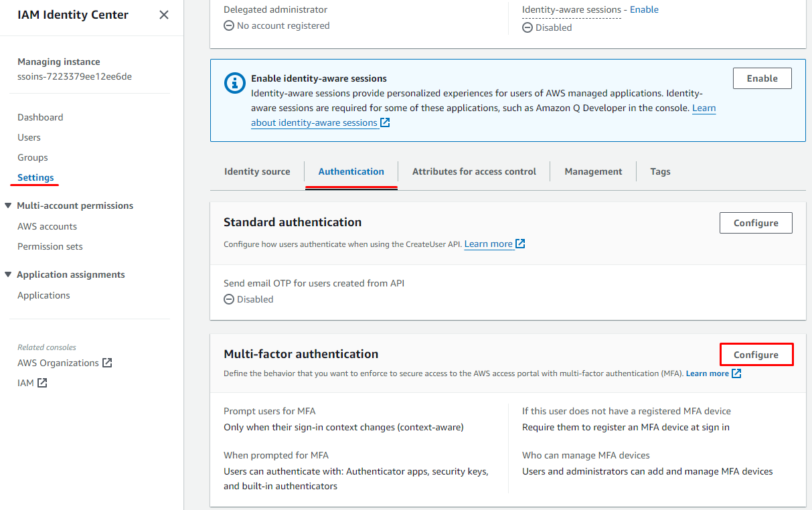Click Enable link next to Identity-aware sessions

(x=644, y=9)
